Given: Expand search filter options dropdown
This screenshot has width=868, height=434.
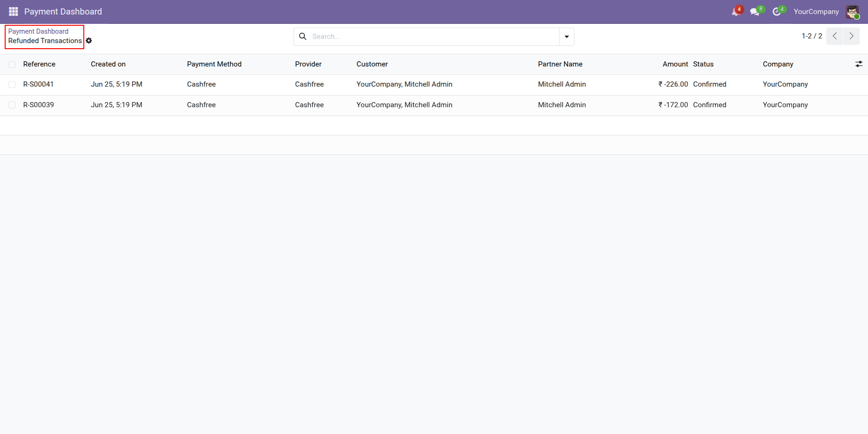Looking at the screenshot, I should [566, 37].
